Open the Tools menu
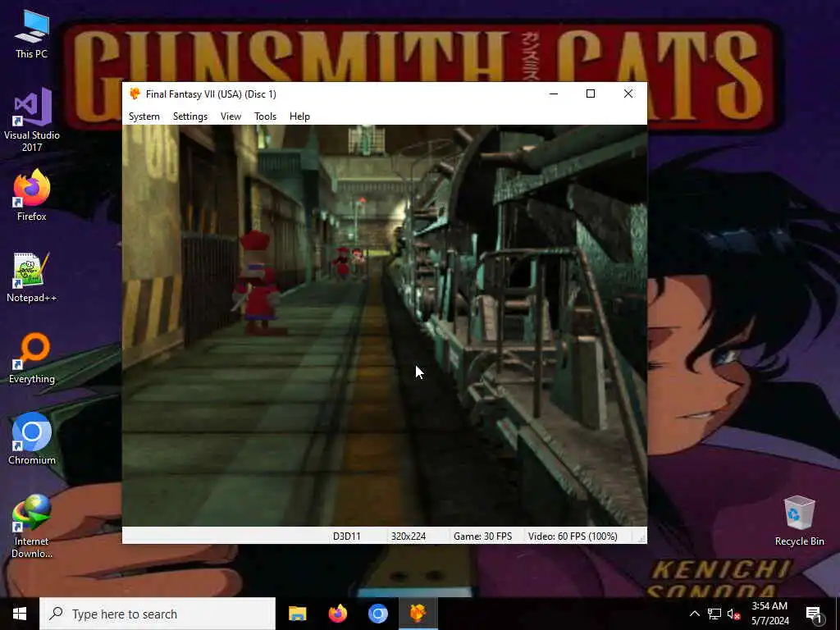Image resolution: width=840 pixels, height=630 pixels. coord(265,116)
